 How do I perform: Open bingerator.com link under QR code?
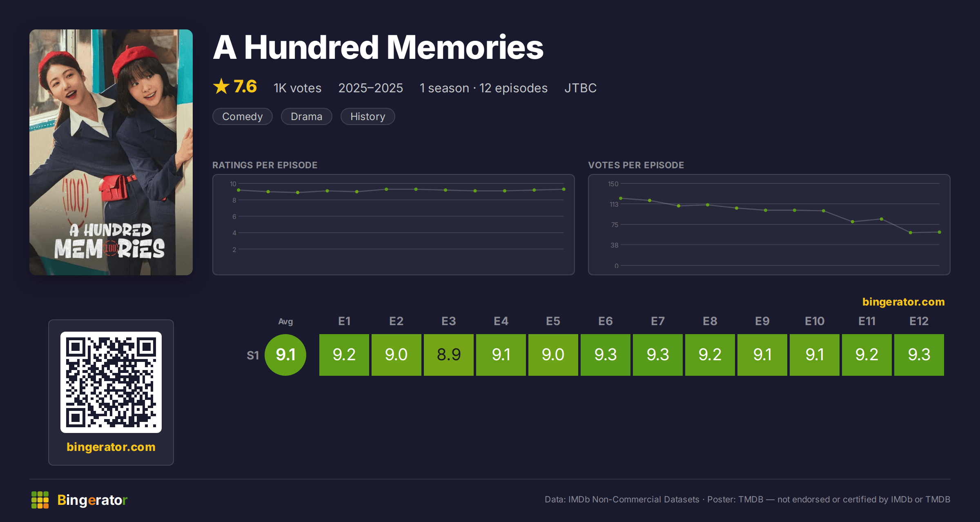[x=111, y=447]
